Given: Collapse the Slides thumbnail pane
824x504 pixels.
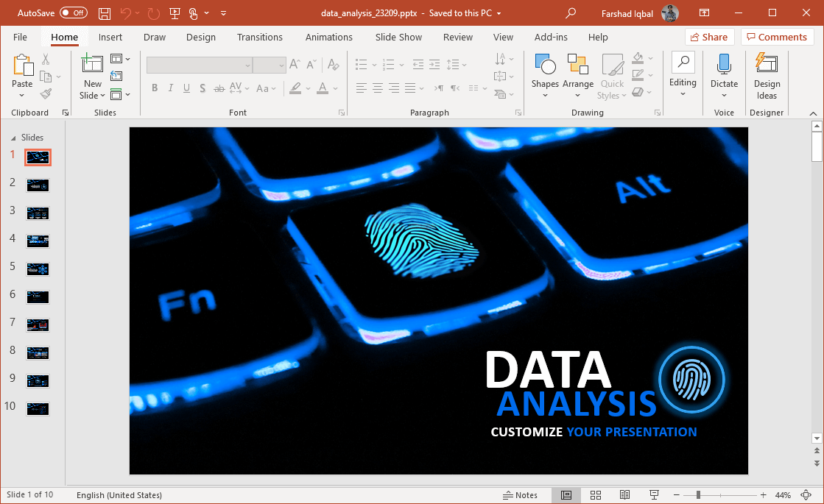Looking at the screenshot, I should 13,138.
